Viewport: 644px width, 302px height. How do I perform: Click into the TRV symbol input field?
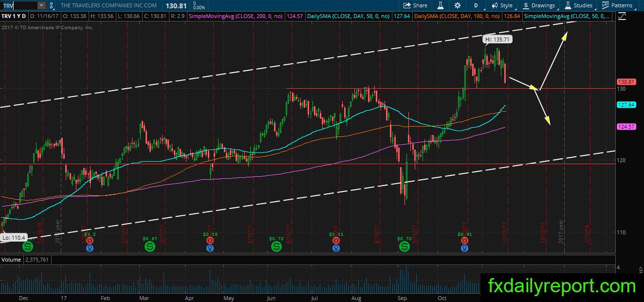pos(19,5)
